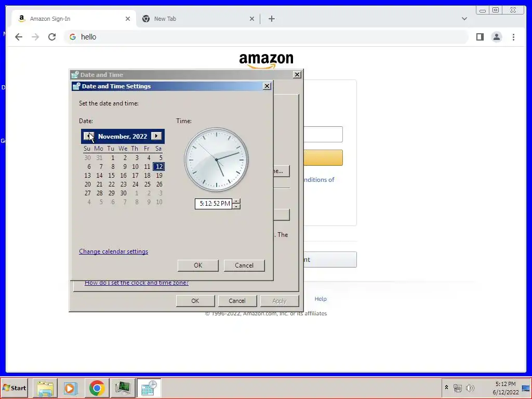Click Apply in Date and Time window
This screenshot has width=532, height=399.
(279, 301)
